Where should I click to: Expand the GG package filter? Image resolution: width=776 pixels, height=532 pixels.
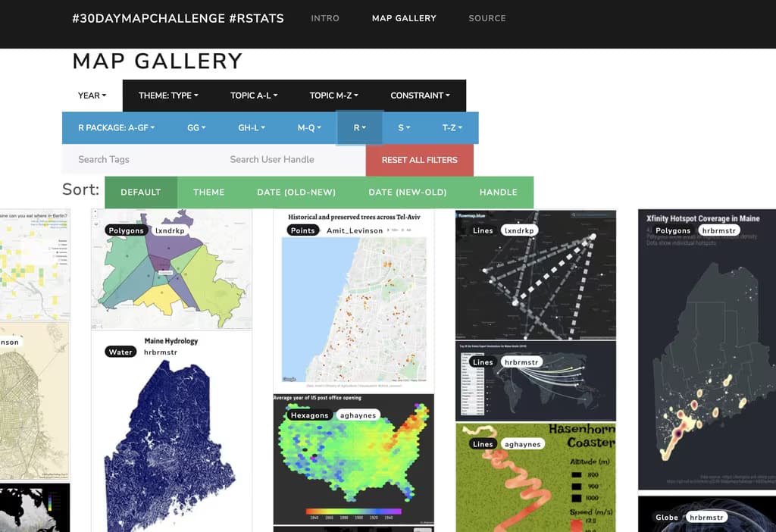click(196, 127)
